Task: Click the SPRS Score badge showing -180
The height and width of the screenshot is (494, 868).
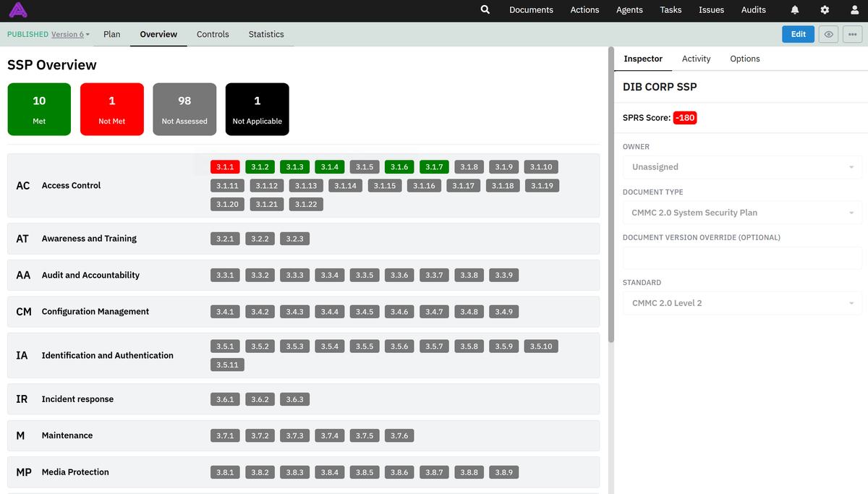Action: [685, 117]
